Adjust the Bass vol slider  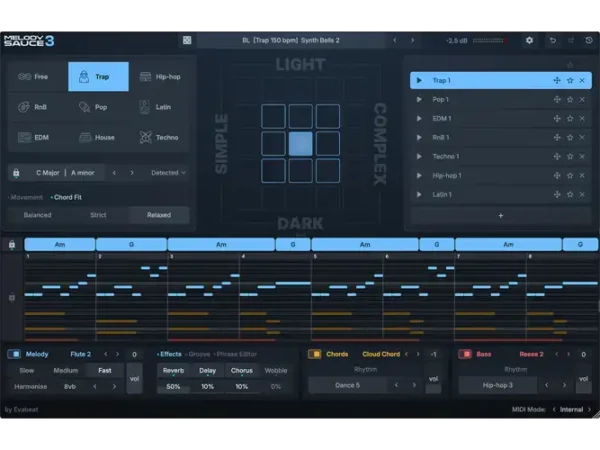click(583, 378)
